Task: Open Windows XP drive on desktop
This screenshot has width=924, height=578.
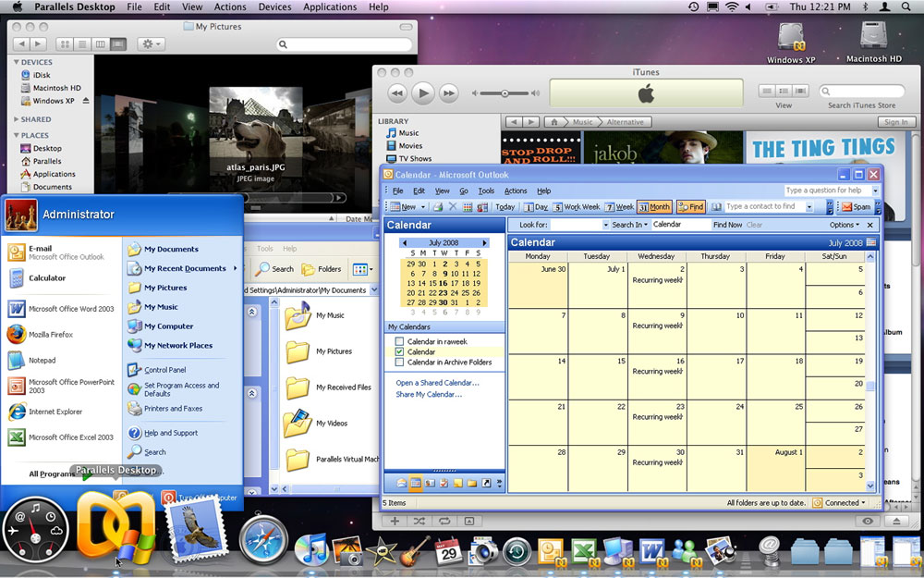Action: [791, 42]
